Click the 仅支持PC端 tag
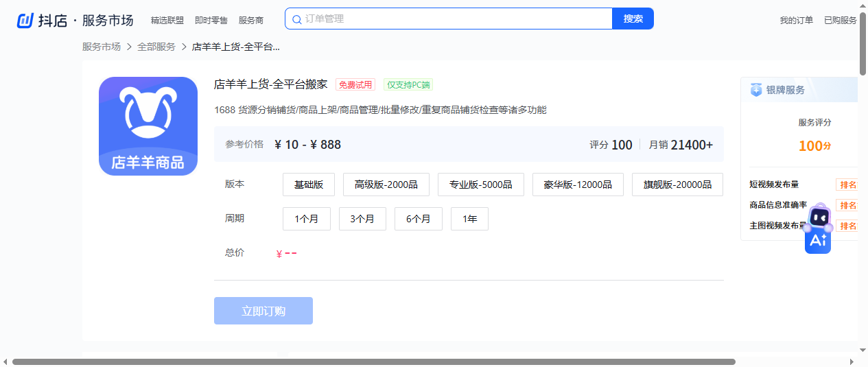The height and width of the screenshot is (367, 868). (408, 85)
